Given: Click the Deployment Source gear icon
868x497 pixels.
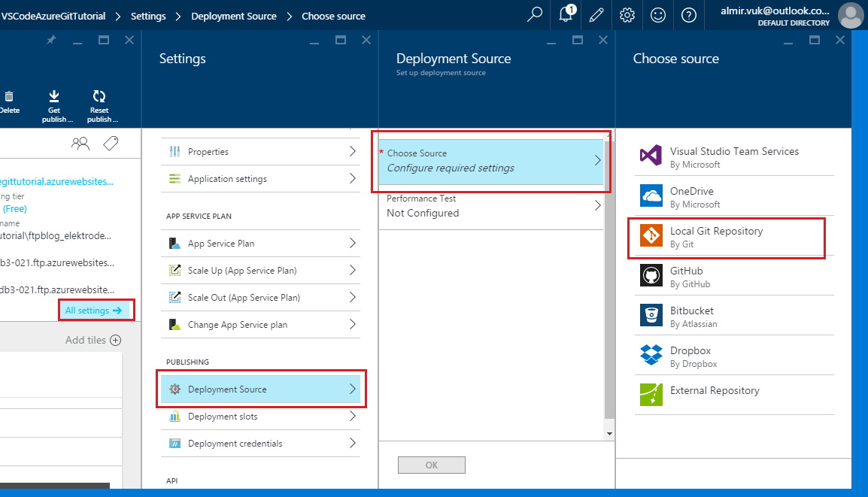Looking at the screenshot, I should point(175,389).
